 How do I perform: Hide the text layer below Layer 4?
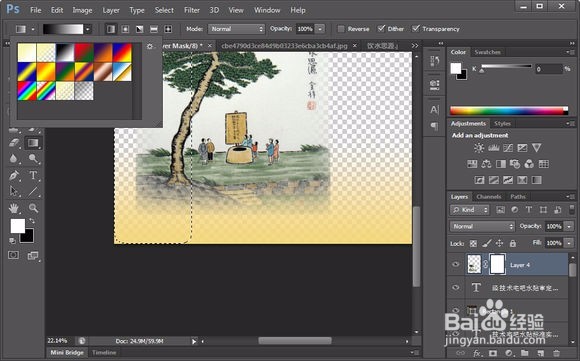[x=456, y=287]
